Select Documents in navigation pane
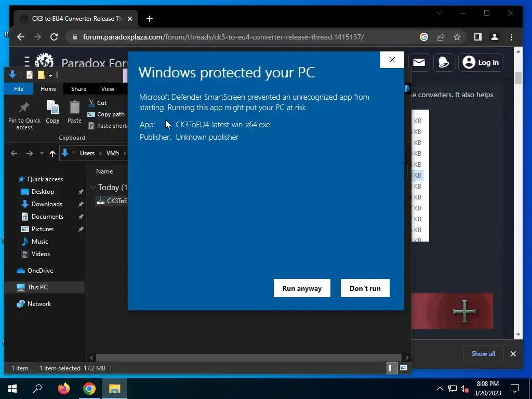Screen dimensions: 532x399 [x=47, y=217]
